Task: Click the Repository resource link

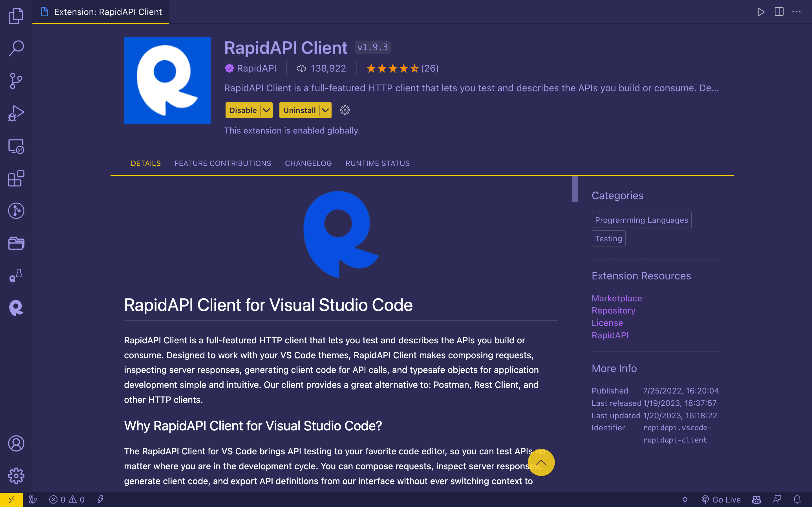Action: (x=613, y=310)
